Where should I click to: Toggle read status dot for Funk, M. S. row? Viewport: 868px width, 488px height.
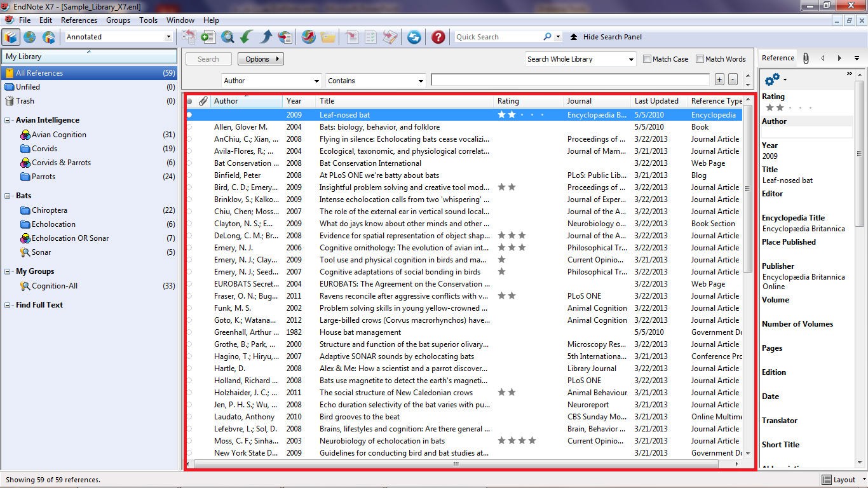point(189,308)
